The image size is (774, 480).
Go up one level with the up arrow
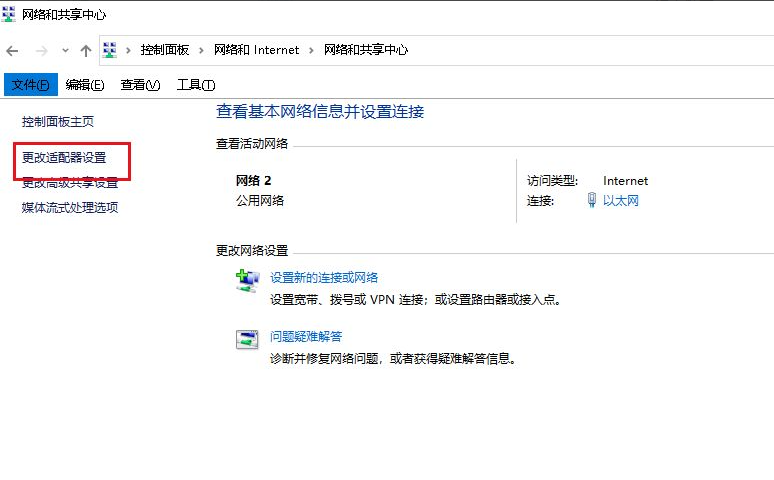(x=86, y=50)
